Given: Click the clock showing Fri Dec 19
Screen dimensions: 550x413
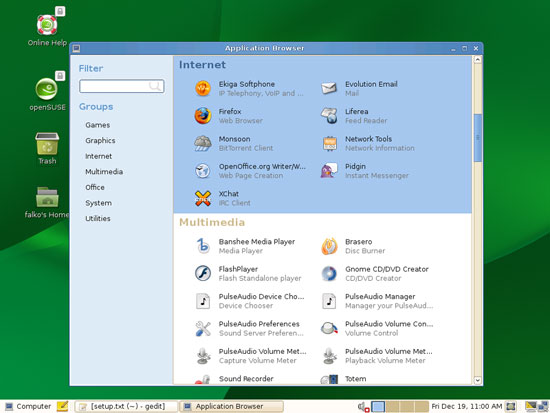Looking at the screenshot, I should pos(467,406).
